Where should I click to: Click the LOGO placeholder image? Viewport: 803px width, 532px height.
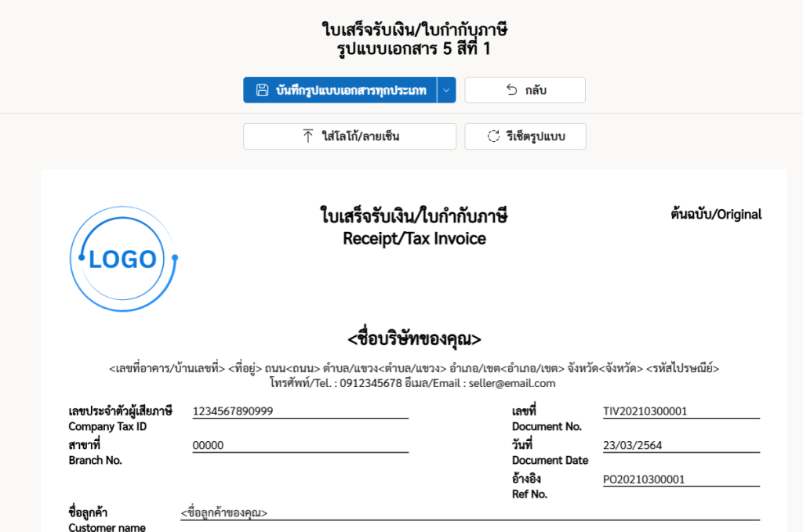point(124,259)
